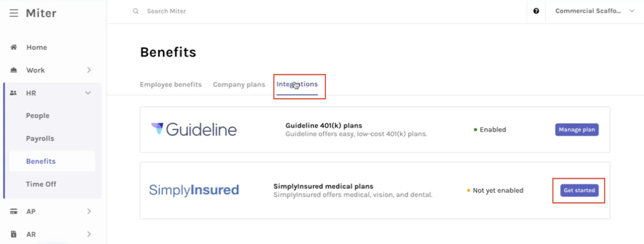The width and height of the screenshot is (644, 244).
Task: Collapse the HR section chevron
Action: [88, 93]
